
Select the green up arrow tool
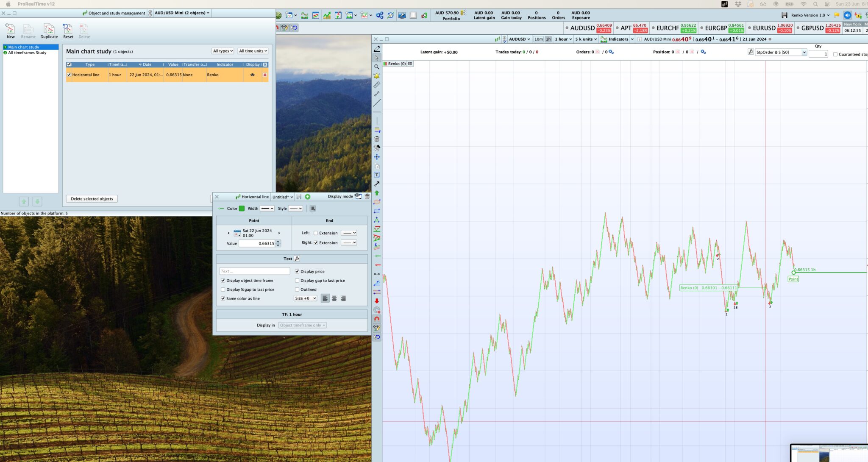[376, 193]
